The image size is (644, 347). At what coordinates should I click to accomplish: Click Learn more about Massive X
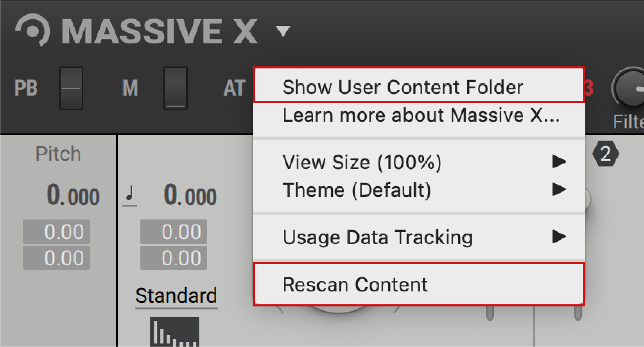point(421,115)
